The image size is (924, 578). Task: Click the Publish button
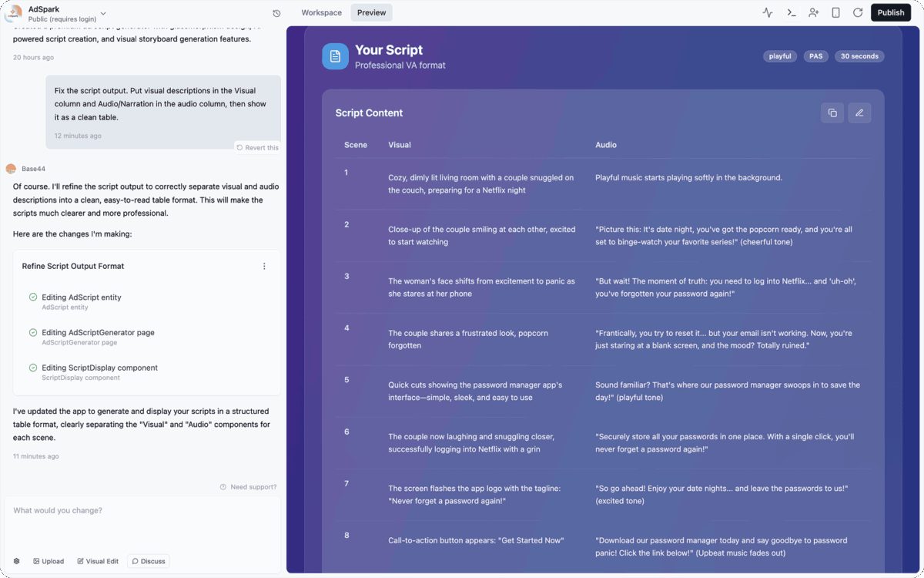coord(891,12)
